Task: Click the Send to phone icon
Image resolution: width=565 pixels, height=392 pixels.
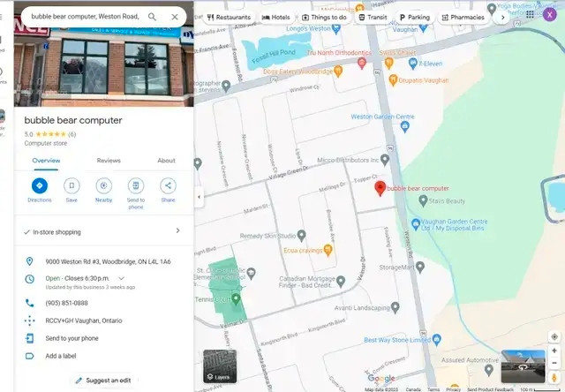Action: [136, 185]
